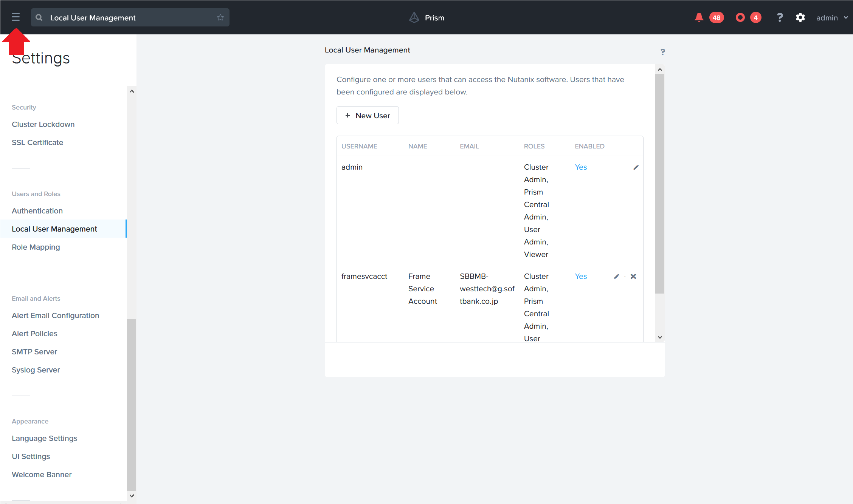Screen dimensions: 853x504
Task: Open Welcome Banner settings
Action: click(x=42, y=475)
